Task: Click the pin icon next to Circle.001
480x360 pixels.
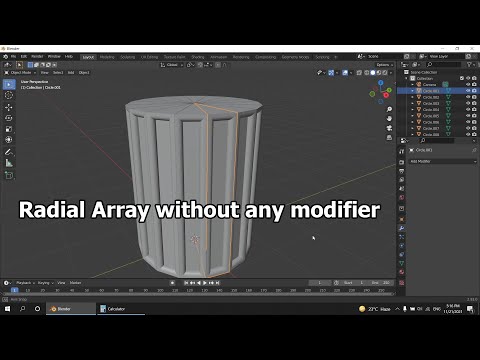Action: pyautogui.click(x=474, y=150)
